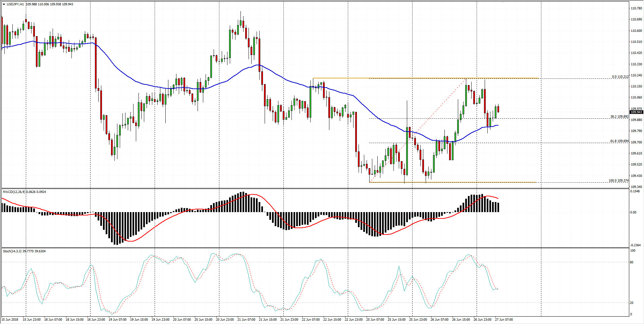Click the 80 level on Stochastic scale

[x=632, y=262]
